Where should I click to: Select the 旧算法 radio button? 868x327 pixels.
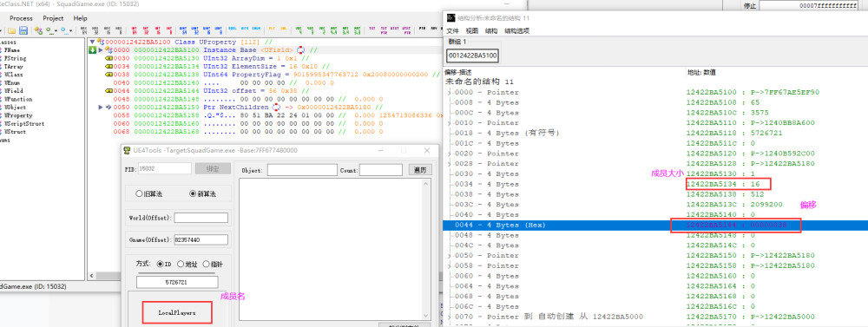pyautogui.click(x=140, y=194)
